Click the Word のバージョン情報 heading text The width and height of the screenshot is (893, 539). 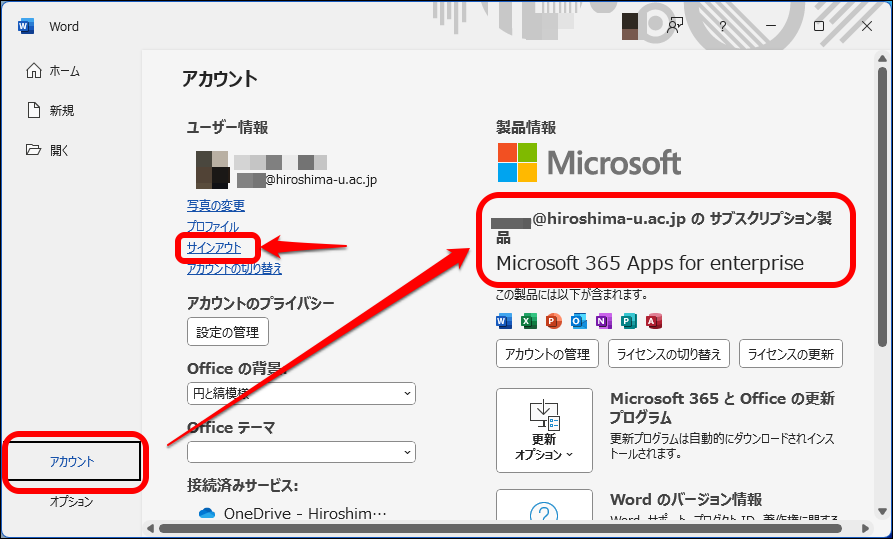click(686, 500)
